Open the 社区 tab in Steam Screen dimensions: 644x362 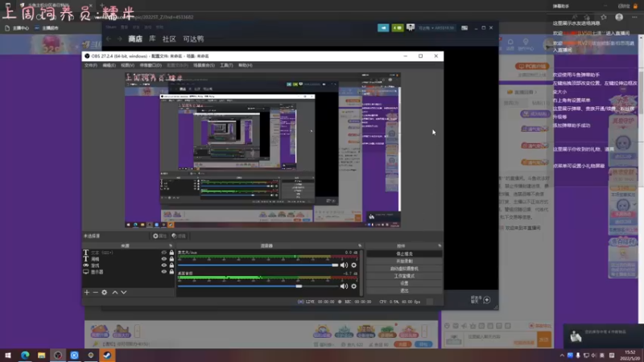[169, 39]
